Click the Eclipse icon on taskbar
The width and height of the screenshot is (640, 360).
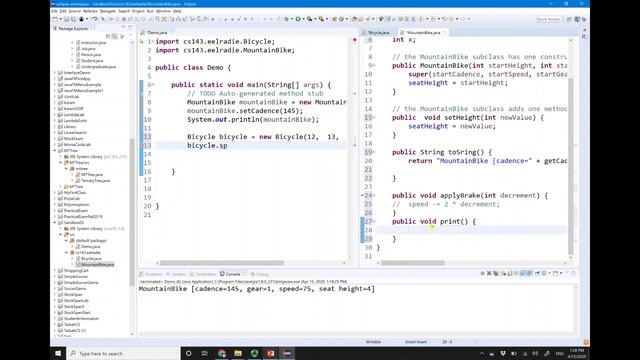[287, 353]
